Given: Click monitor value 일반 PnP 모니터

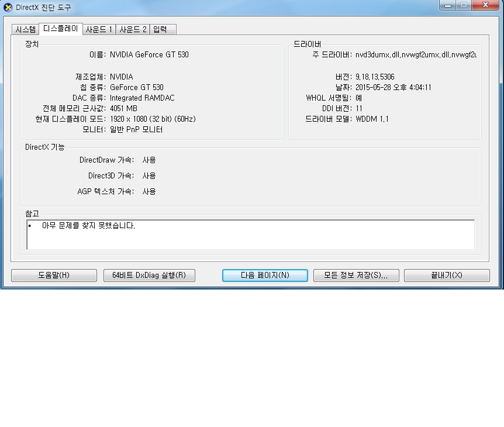Looking at the screenshot, I should (x=136, y=130).
